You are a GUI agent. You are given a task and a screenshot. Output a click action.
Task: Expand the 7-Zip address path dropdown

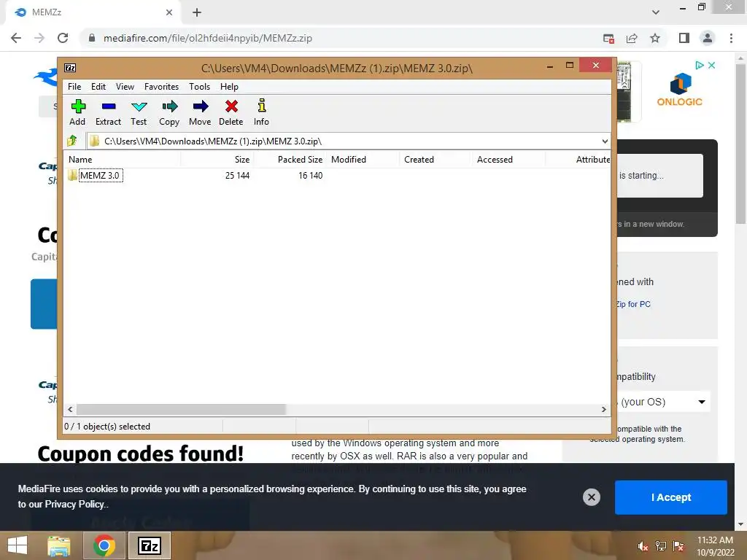click(x=605, y=141)
